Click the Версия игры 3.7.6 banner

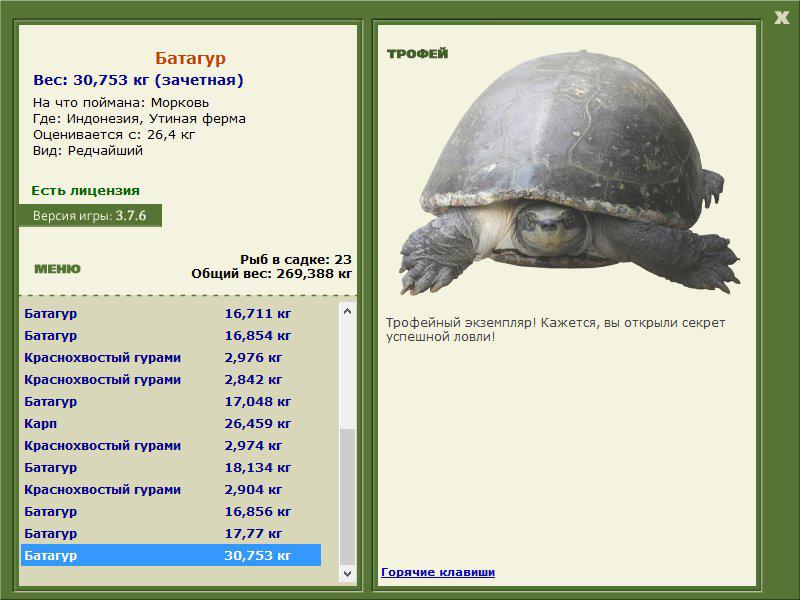click(x=90, y=215)
